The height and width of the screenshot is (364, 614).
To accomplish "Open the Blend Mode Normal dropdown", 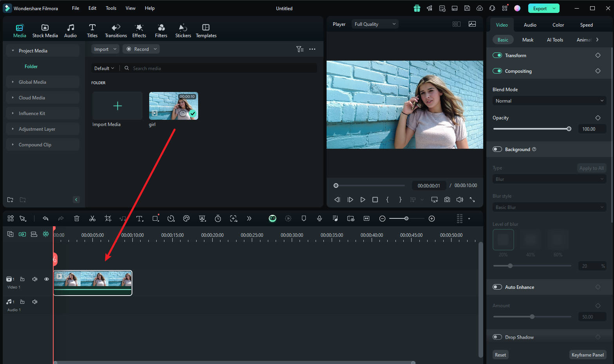I will pyautogui.click(x=549, y=101).
